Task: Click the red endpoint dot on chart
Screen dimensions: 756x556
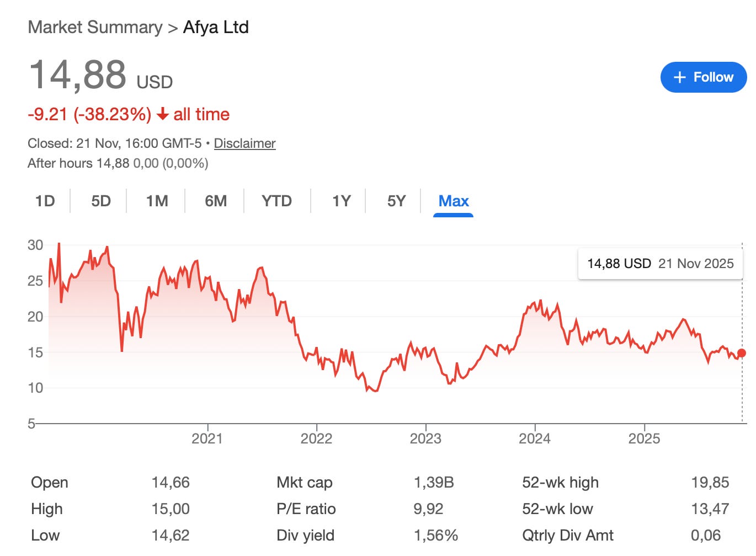Action: pos(742,353)
